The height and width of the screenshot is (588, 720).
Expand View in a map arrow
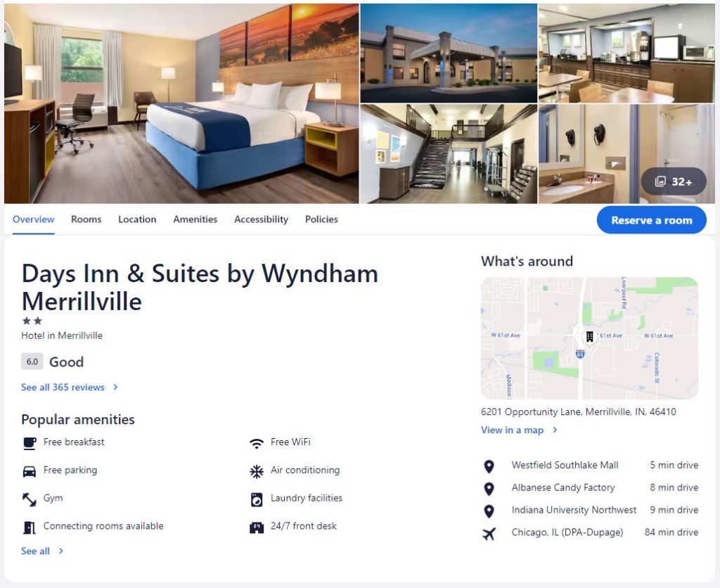click(555, 430)
